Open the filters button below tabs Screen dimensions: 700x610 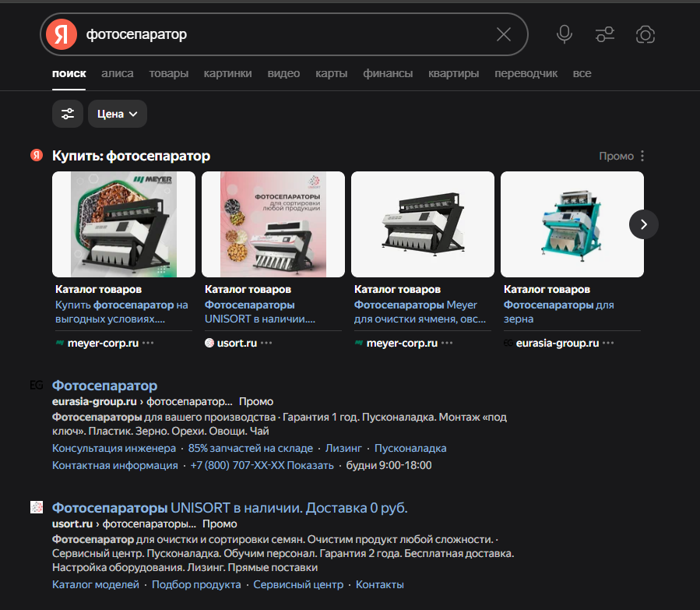click(68, 114)
